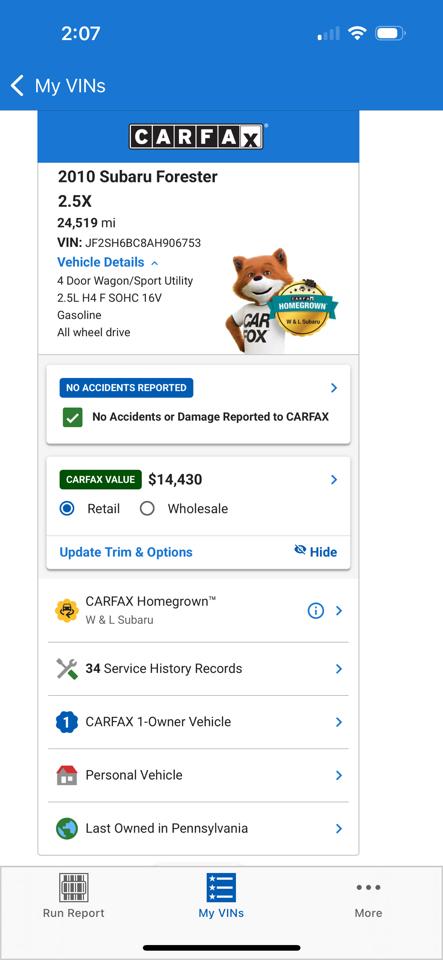
Task: Tap the yellow Homegrown flower icon
Action: click(67, 610)
